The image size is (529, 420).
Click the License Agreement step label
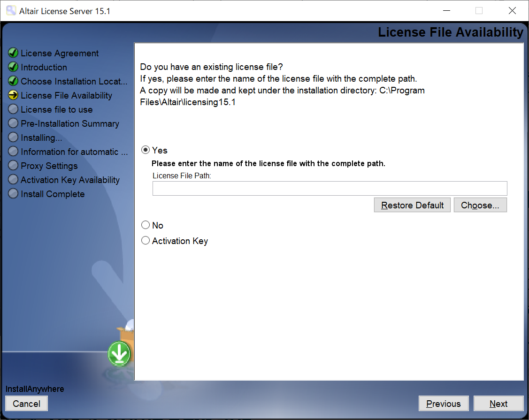click(60, 53)
